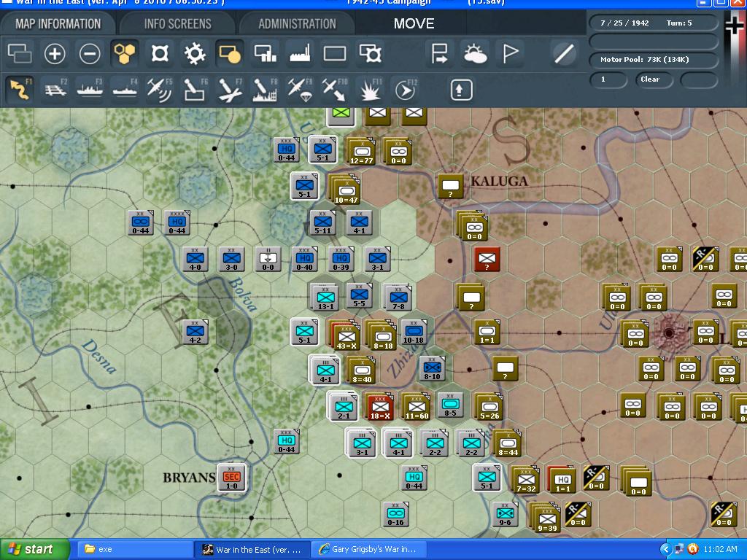
Task: Open the ADMINISTRATION tab
Action: 298,24
